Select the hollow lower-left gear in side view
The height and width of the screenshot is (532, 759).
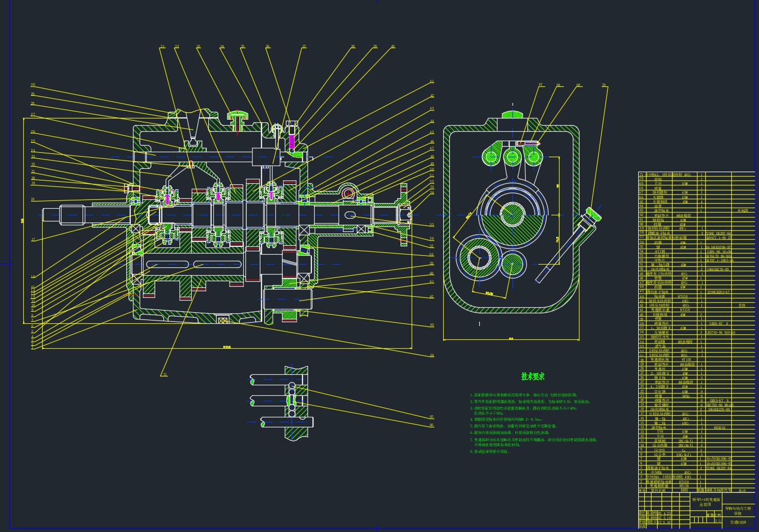(478, 258)
